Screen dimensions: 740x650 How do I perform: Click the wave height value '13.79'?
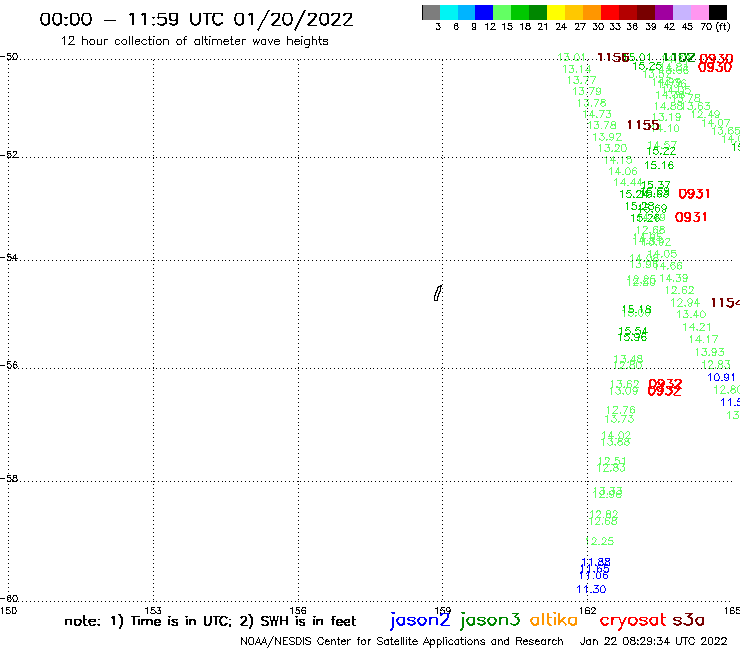coord(587,91)
